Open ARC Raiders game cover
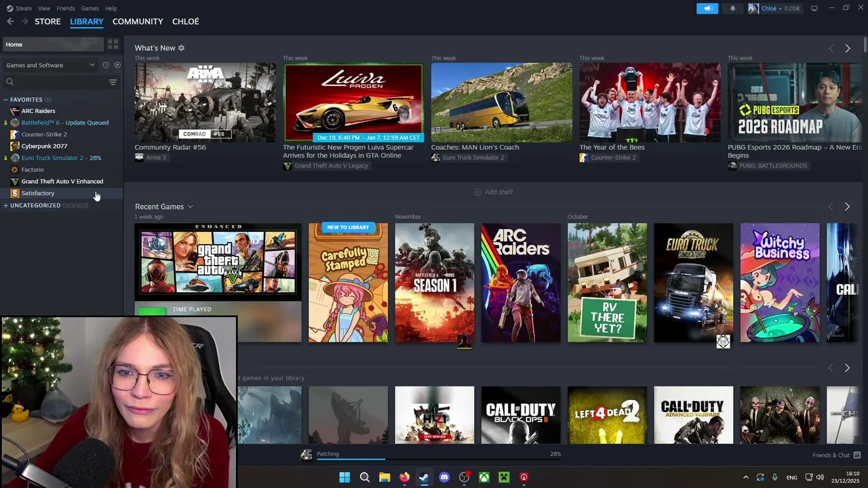This screenshot has height=488, width=868. (521, 283)
